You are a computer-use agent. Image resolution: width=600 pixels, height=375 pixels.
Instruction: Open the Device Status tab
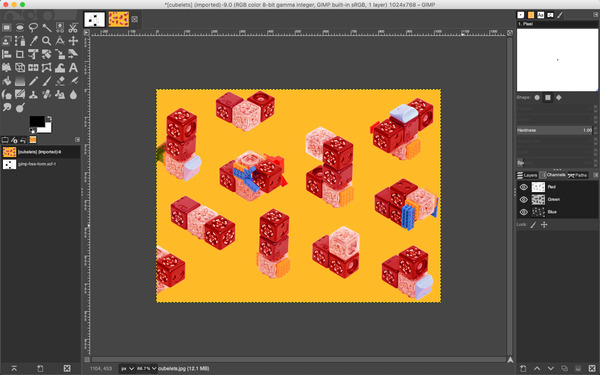tap(14, 140)
